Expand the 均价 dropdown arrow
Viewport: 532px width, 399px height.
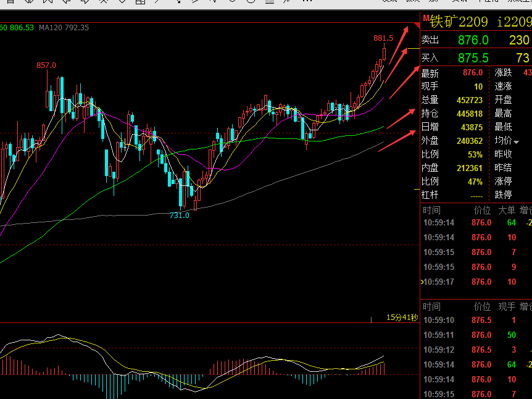tap(516, 142)
